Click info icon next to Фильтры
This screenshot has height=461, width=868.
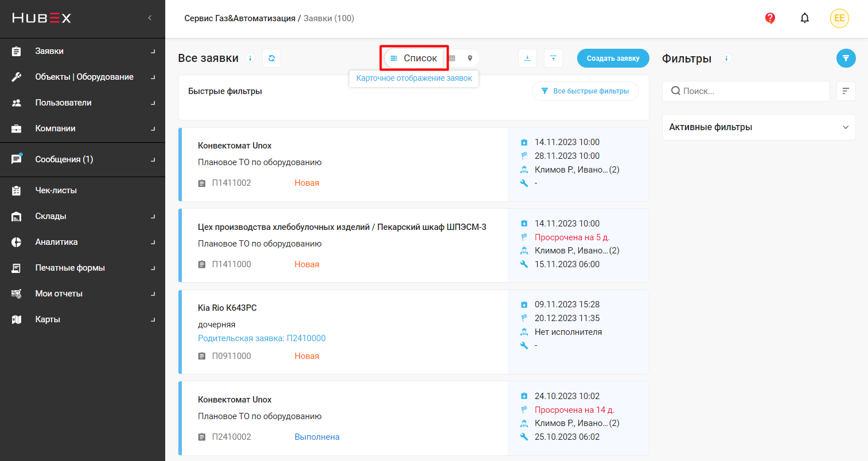(726, 58)
